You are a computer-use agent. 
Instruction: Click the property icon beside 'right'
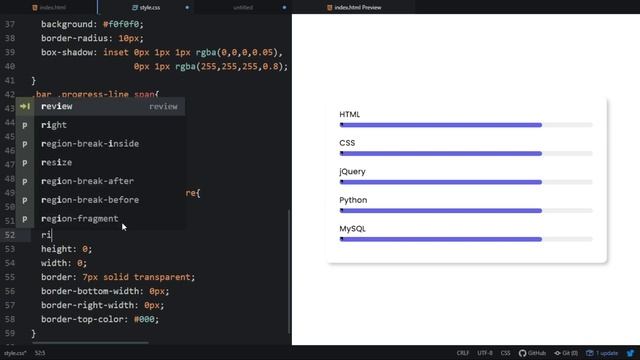[x=25, y=125]
